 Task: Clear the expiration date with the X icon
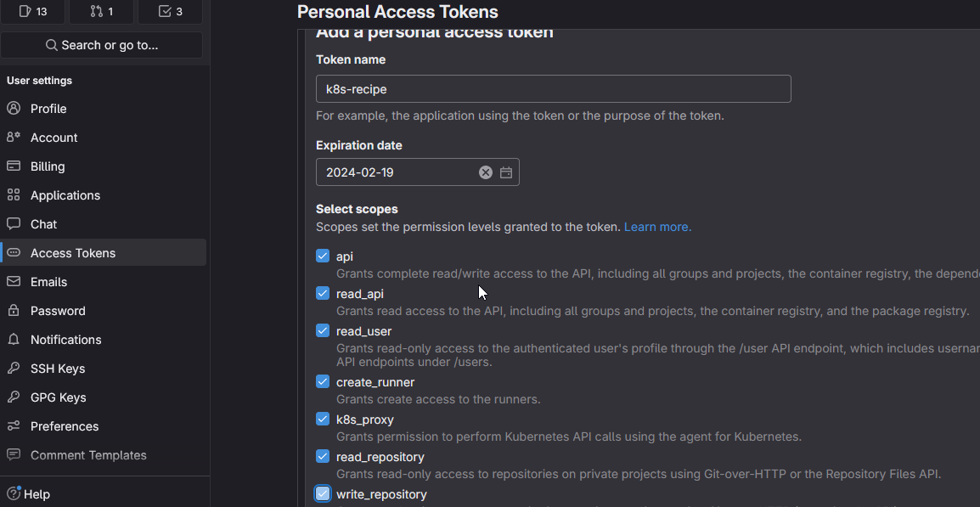(x=486, y=172)
